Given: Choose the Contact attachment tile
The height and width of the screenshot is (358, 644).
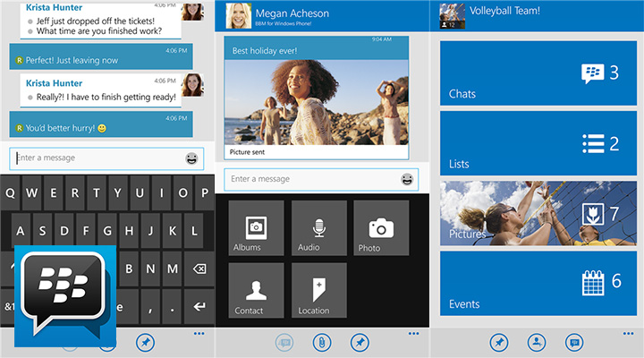Looking at the screenshot, I should pyautogui.click(x=256, y=290).
